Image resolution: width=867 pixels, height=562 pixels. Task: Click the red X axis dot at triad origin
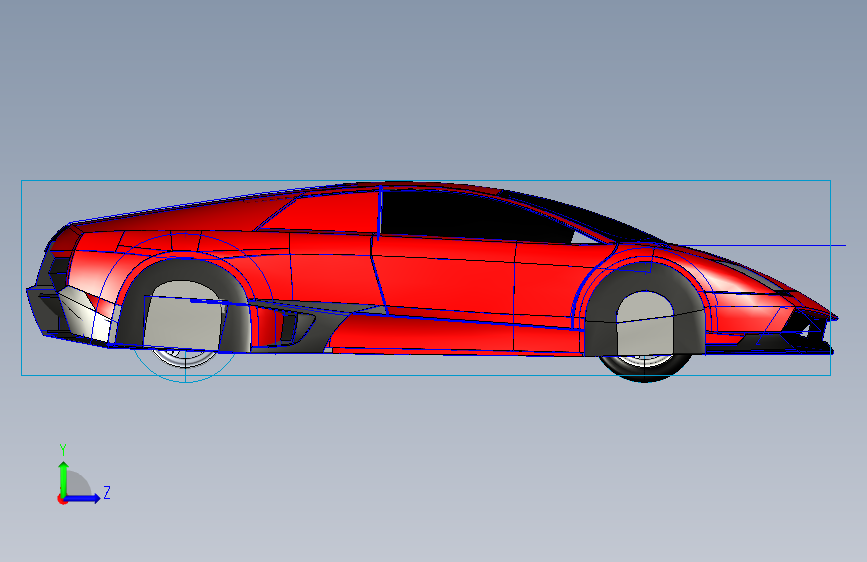[x=62, y=500]
